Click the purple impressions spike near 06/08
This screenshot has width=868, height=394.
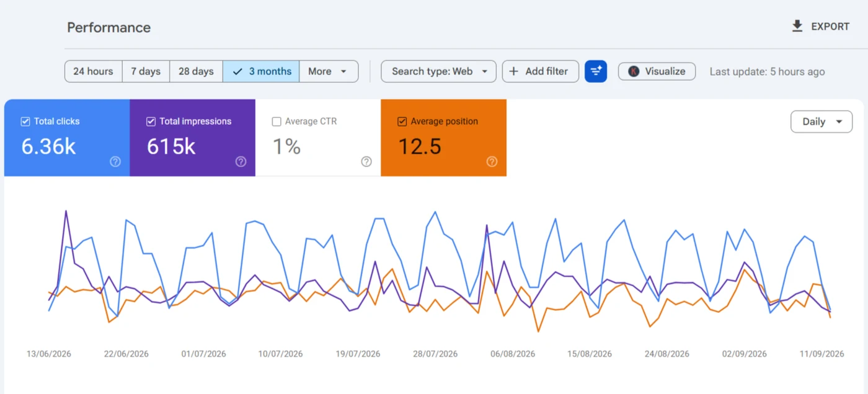487,226
